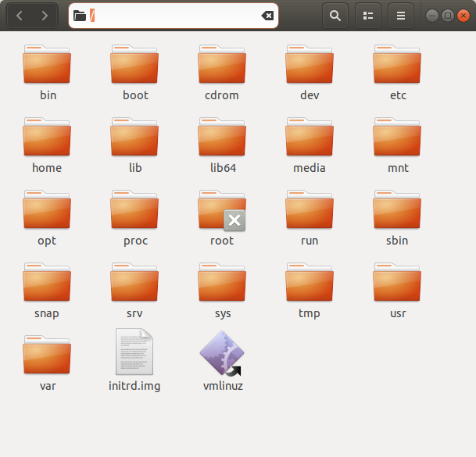
Task: Click the folder icon in location bar
Action: coord(80,16)
